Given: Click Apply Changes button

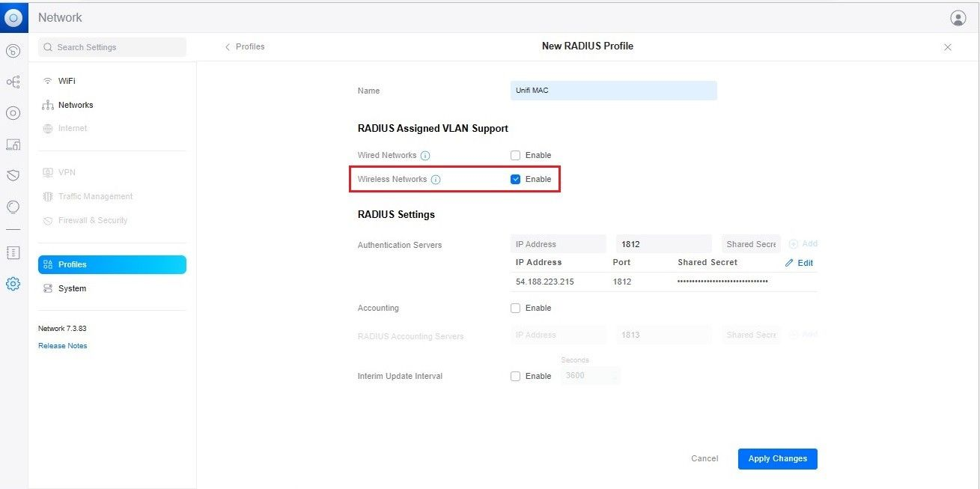Looking at the screenshot, I should (777, 459).
